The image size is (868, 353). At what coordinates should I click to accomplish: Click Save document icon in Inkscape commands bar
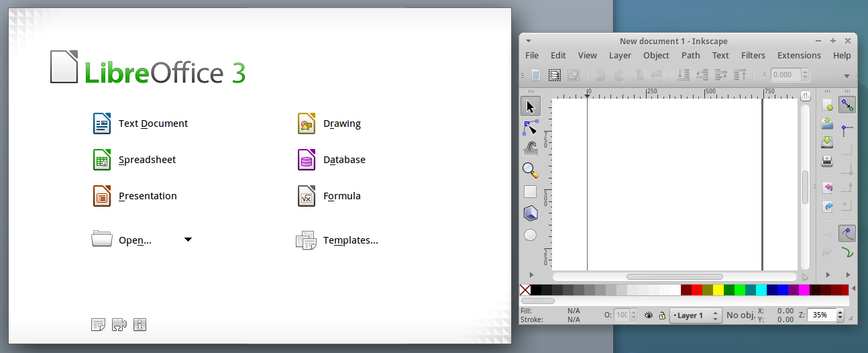(827, 142)
